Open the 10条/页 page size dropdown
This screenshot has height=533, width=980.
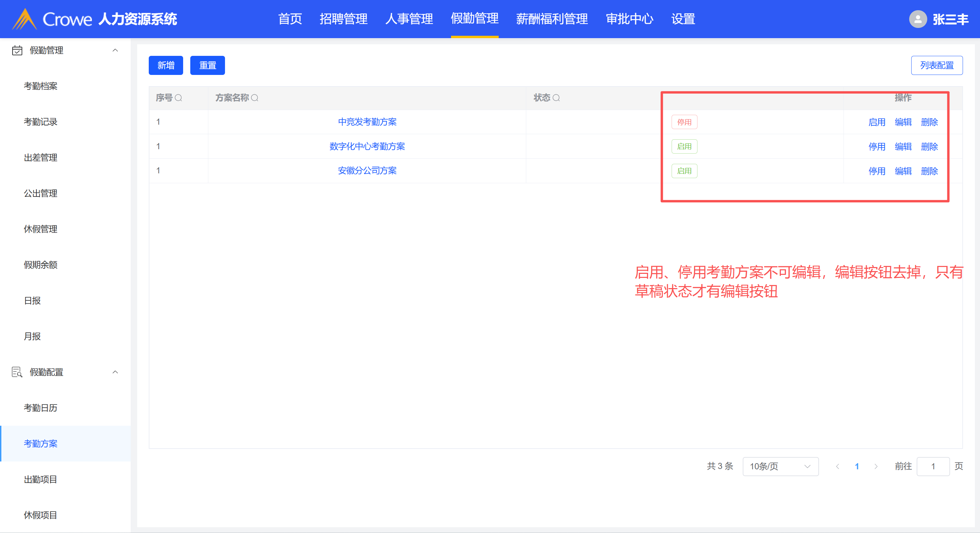click(x=780, y=466)
